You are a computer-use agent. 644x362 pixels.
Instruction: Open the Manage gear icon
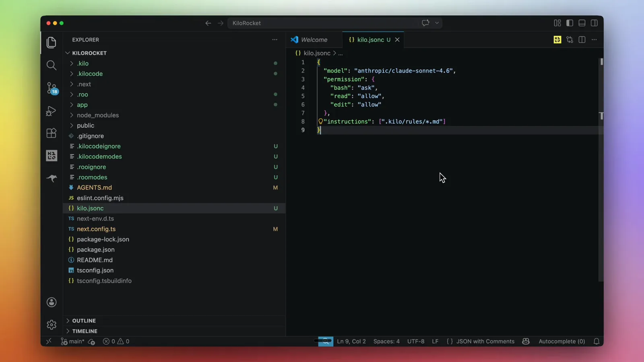52,325
